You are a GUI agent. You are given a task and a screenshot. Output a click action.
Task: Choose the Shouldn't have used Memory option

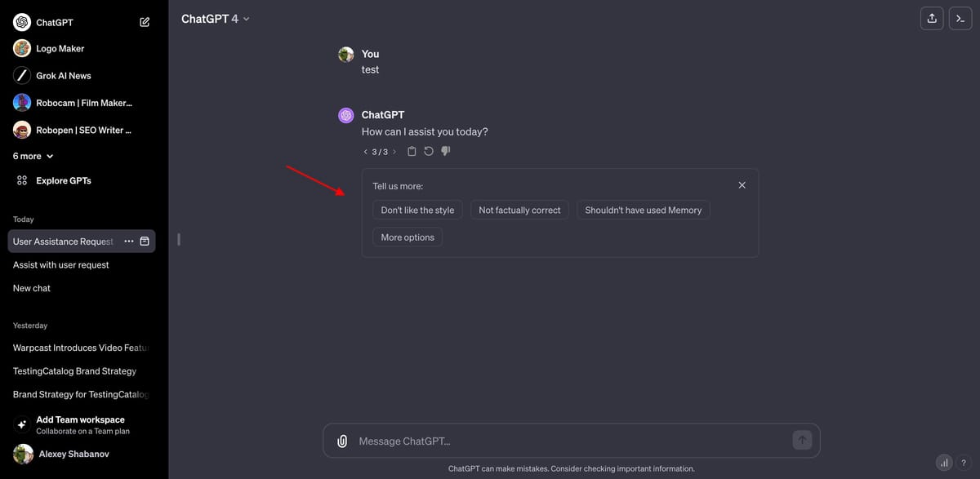tap(643, 210)
